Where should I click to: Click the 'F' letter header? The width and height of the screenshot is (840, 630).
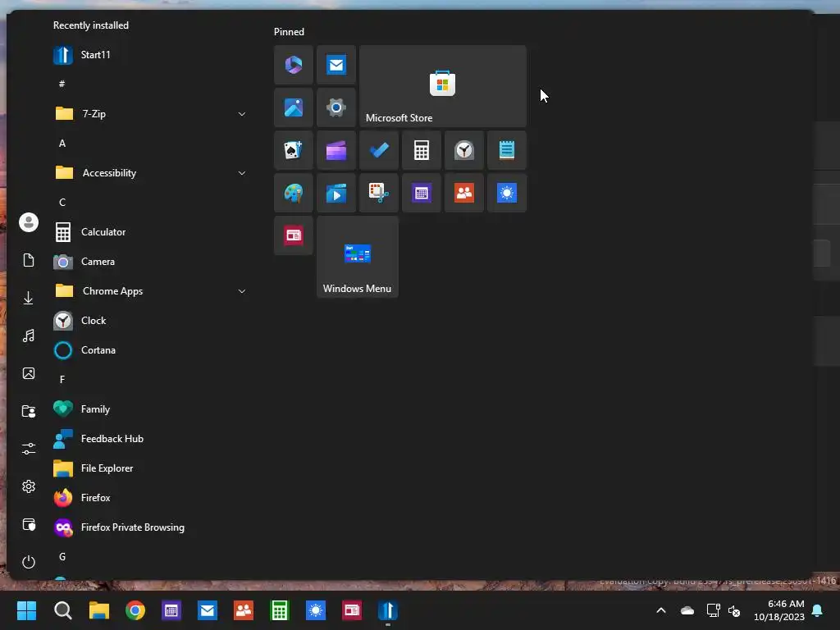tap(62, 379)
